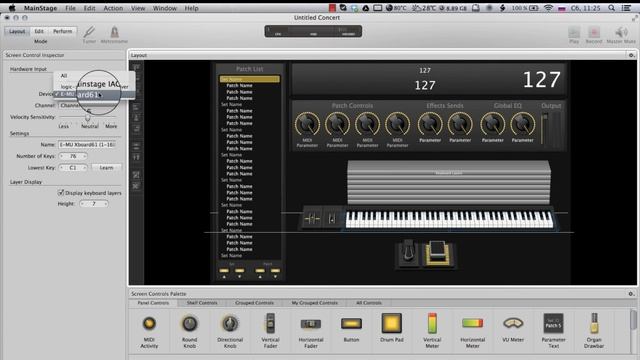Toggle Display keyboard layers checkbox
Viewport: 640px width, 360px height.
pyautogui.click(x=61, y=192)
